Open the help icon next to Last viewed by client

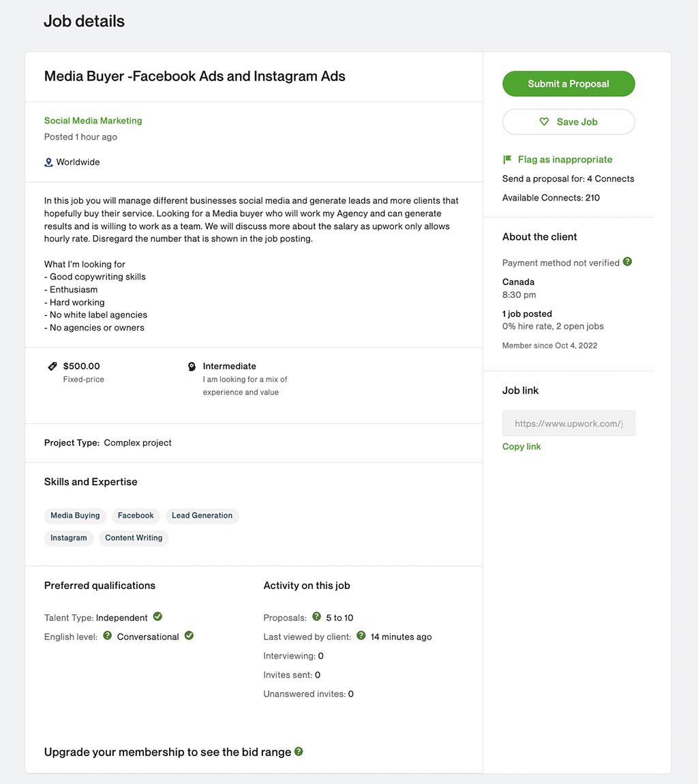(x=361, y=635)
